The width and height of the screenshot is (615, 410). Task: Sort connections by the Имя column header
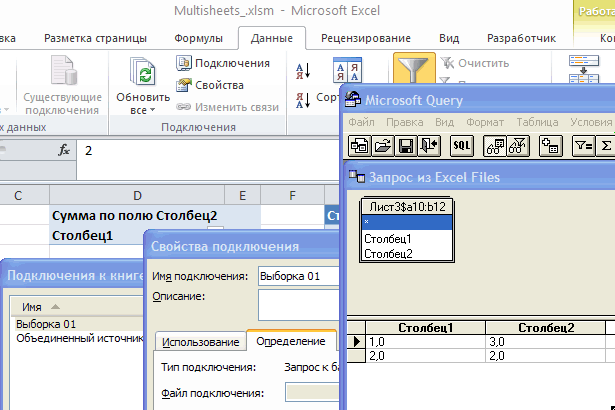point(78,307)
